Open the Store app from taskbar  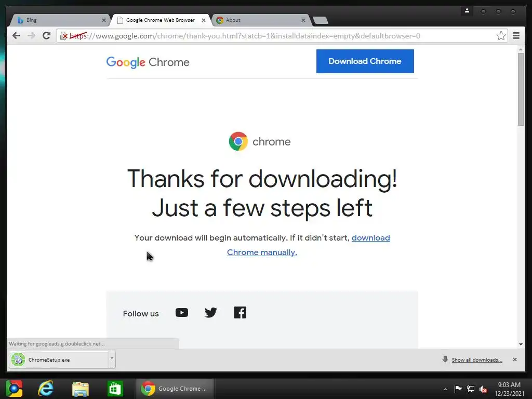(x=115, y=389)
